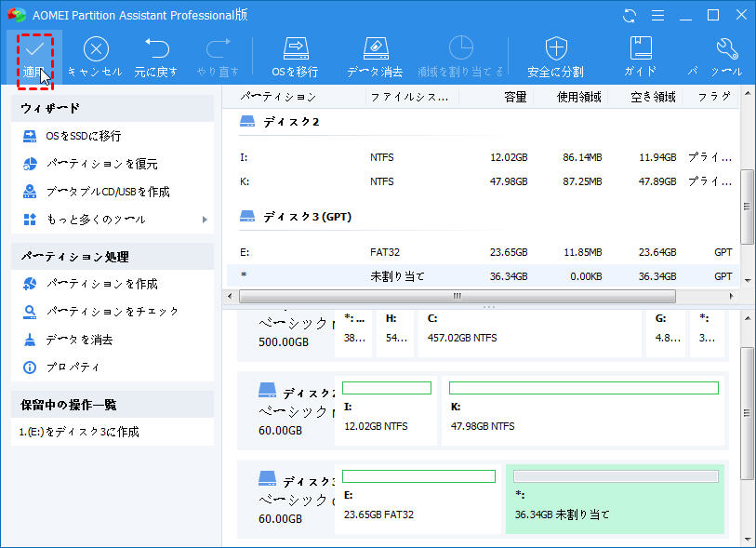This screenshot has height=548, width=756.
Task: Click the パーティション処理 section header
Action: [113, 257]
